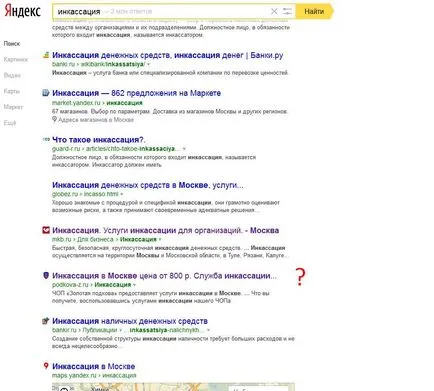Open the Инкассация в Москве maps result
Screen dimensions: 434x391
(x=94, y=366)
